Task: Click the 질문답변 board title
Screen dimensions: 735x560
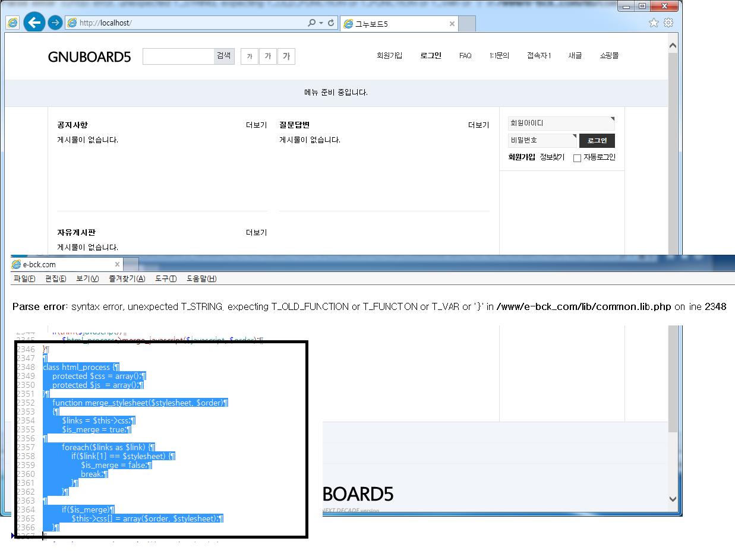Action: (295, 125)
